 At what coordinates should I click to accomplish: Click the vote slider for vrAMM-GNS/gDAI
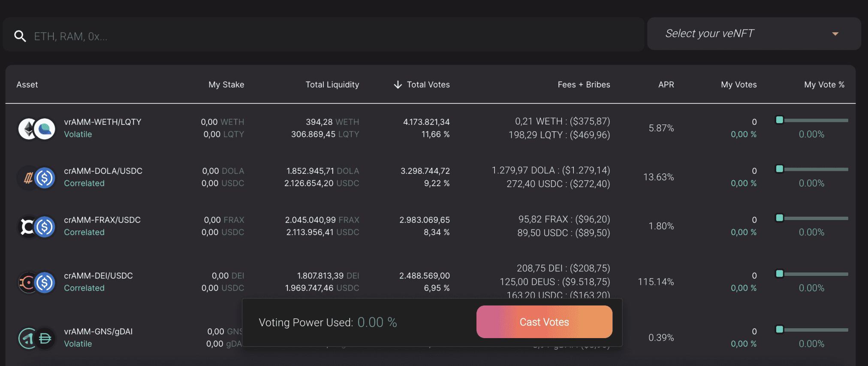[x=814, y=330]
